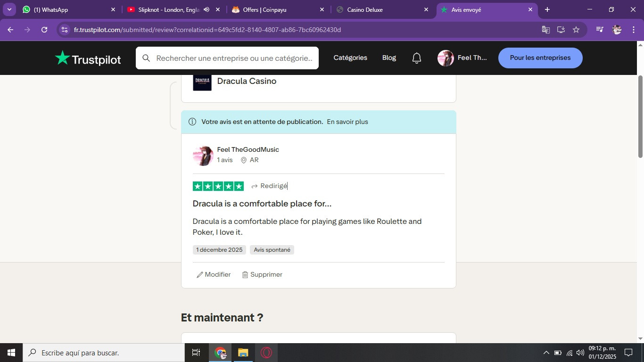Click the Google Translate icon
Viewport: 644px width, 362px height.
546,30
